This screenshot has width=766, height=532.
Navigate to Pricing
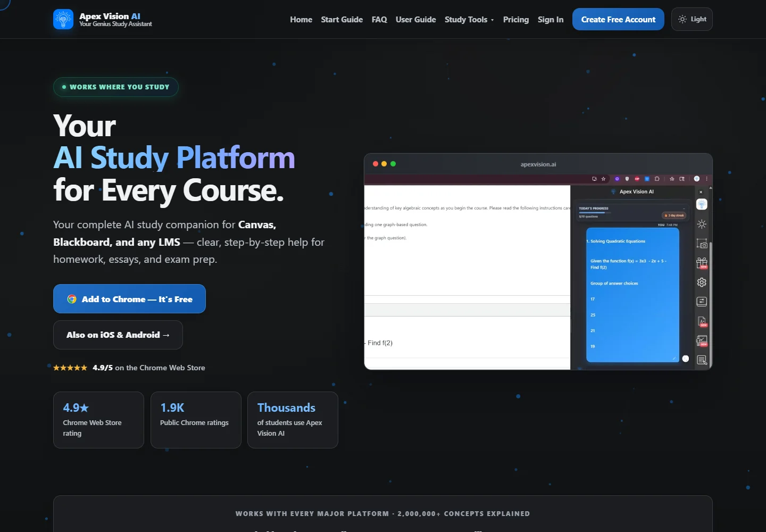516,20
